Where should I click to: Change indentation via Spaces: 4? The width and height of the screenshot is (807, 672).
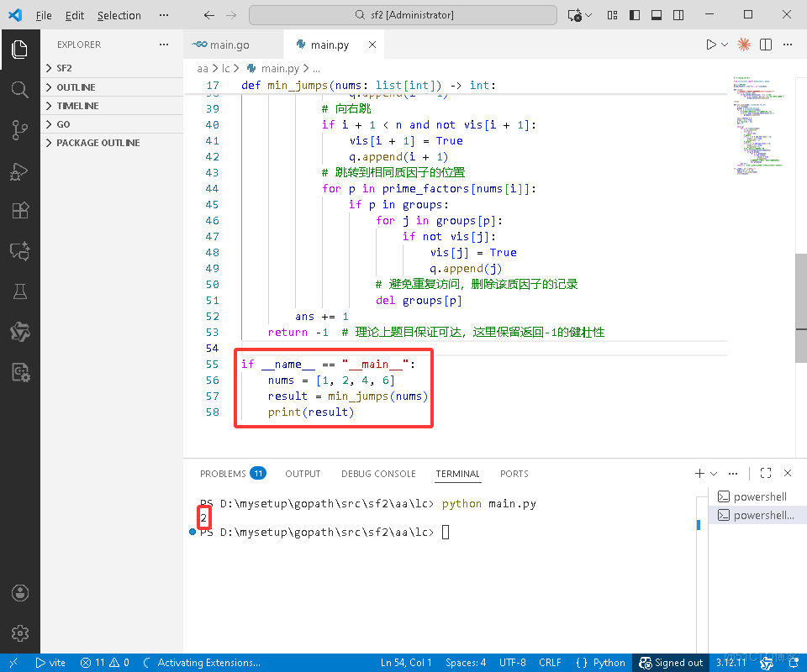[466, 663]
